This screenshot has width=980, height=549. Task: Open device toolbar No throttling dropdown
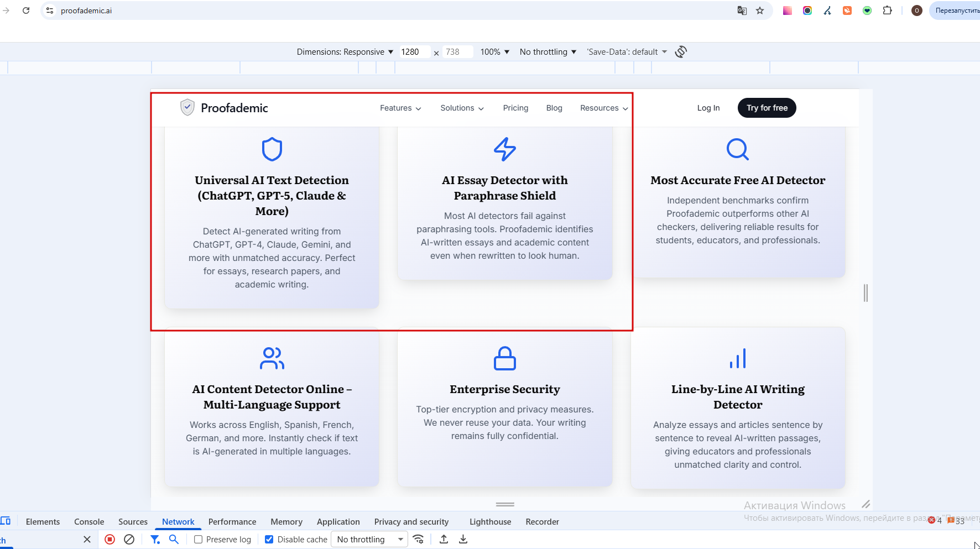548,51
